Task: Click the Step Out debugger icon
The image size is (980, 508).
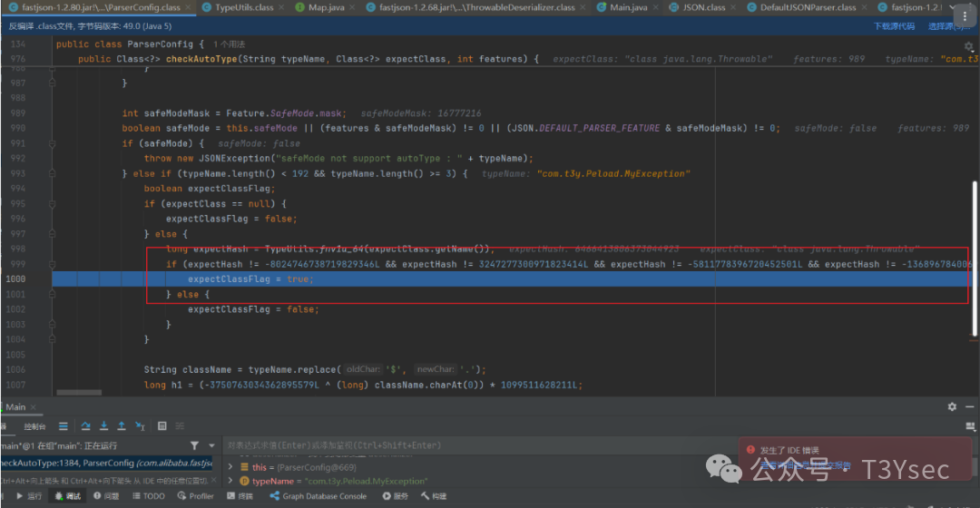Action: [x=121, y=425]
